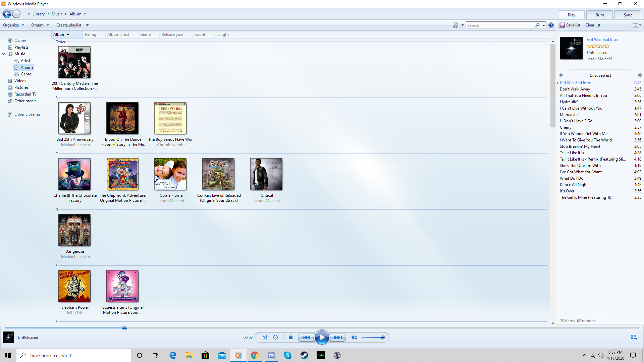The image size is (644, 362).
Task: Click the Clear list button
Action: (x=593, y=25)
